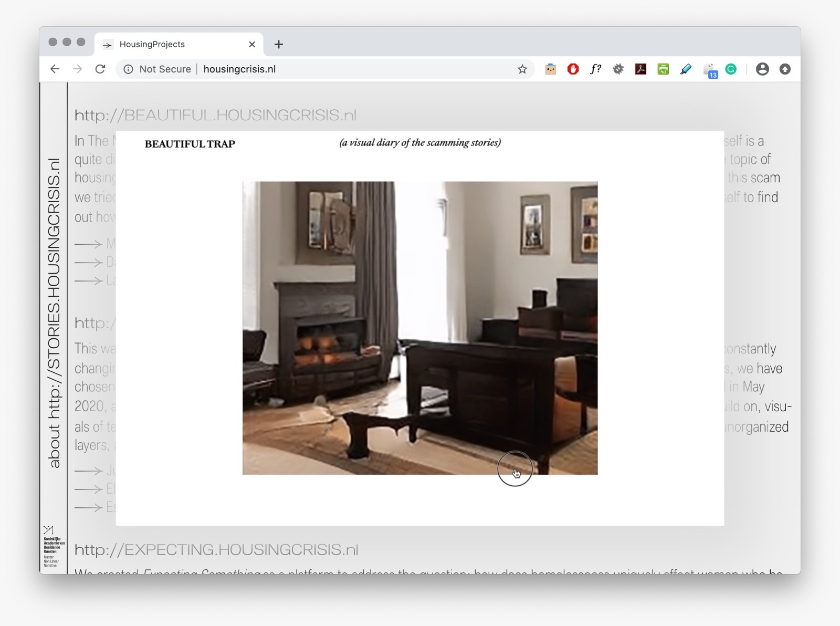This screenshot has height=626, width=840.
Task: Activate the blue highlighter extension
Action: pyautogui.click(x=686, y=69)
